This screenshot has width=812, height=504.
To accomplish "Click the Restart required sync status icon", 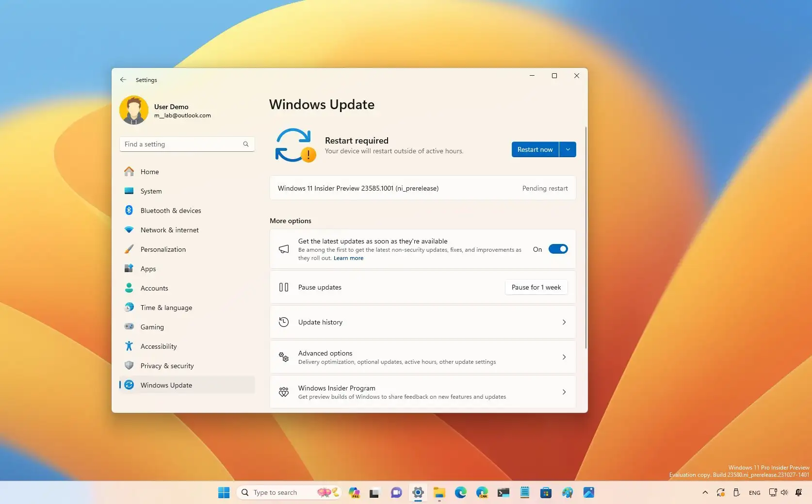I will click(295, 145).
